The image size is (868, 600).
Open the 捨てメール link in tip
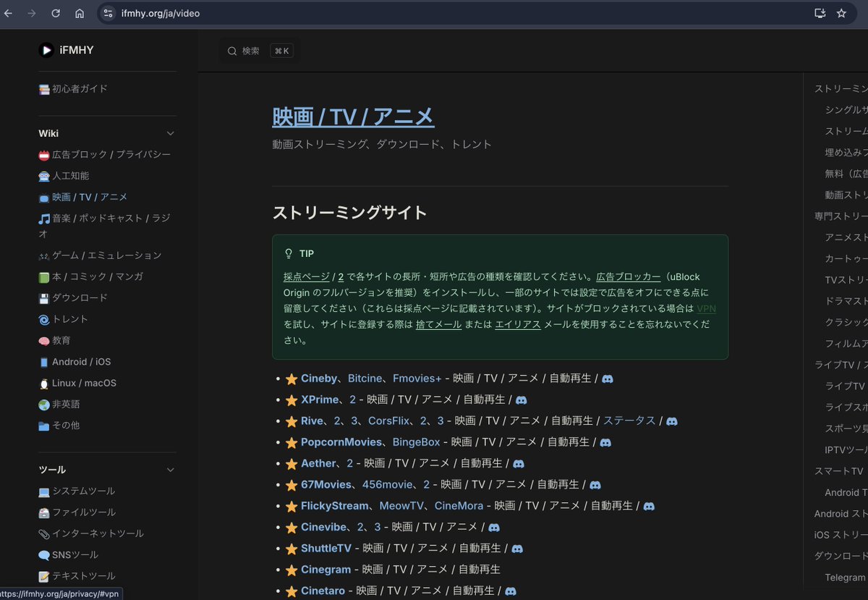coord(438,324)
